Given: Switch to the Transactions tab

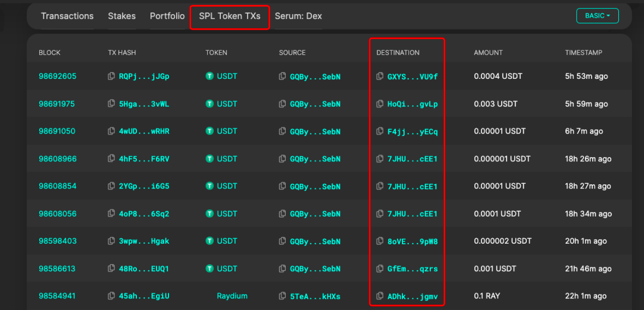Looking at the screenshot, I should coord(67,16).
